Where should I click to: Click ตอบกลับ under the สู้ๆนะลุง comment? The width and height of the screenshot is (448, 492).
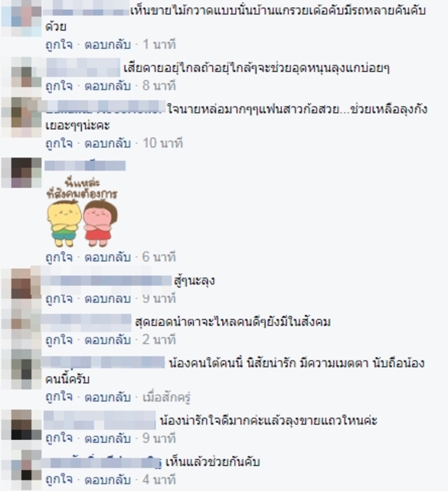[108, 298]
